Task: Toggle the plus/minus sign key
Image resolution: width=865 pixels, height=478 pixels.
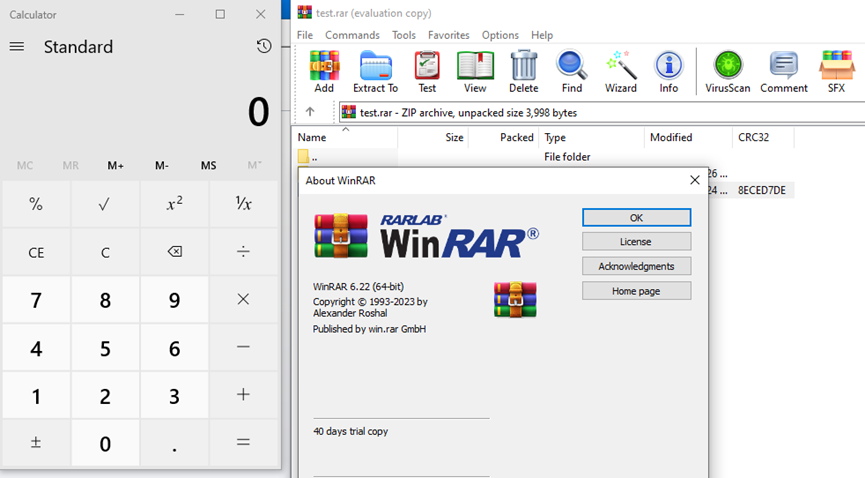Action: coord(36,443)
